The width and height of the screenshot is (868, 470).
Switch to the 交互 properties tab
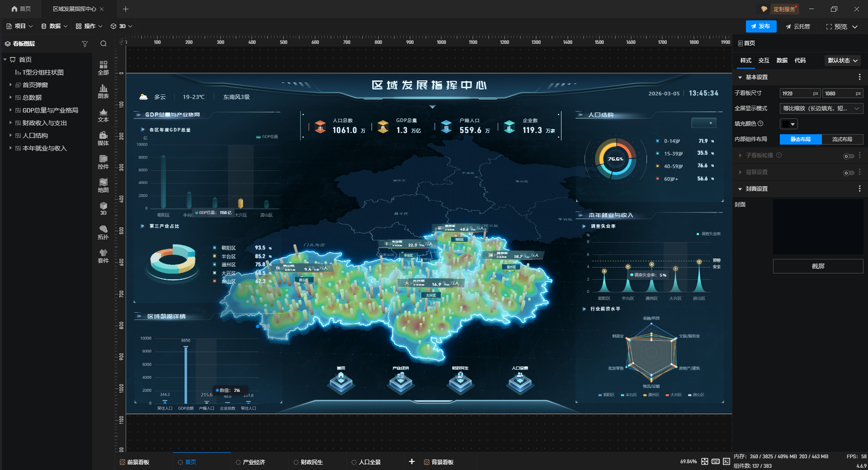[764, 61]
